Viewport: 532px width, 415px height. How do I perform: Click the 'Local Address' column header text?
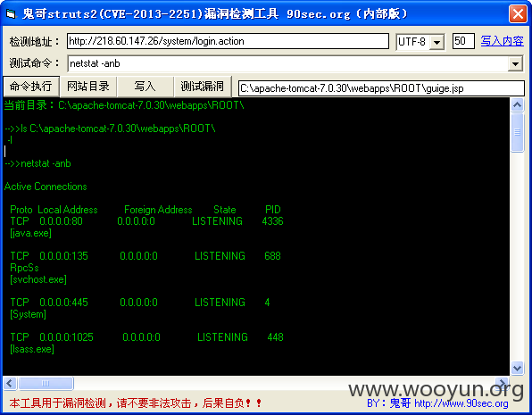(x=68, y=210)
